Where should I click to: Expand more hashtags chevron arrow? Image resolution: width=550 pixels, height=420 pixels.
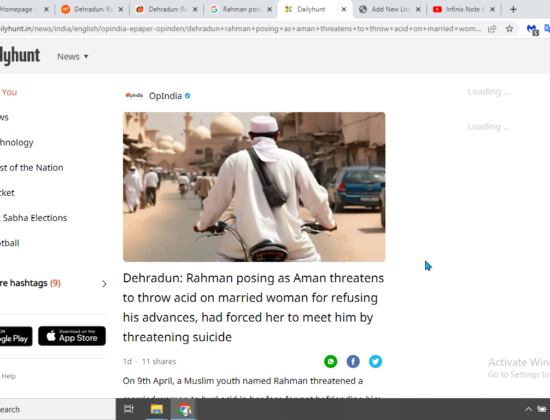[x=104, y=284]
